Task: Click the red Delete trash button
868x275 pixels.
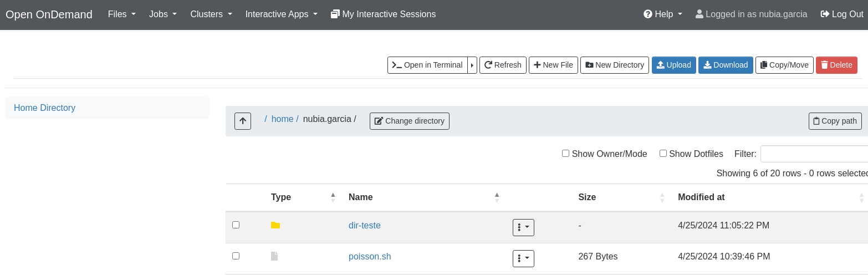Action: tap(836, 65)
